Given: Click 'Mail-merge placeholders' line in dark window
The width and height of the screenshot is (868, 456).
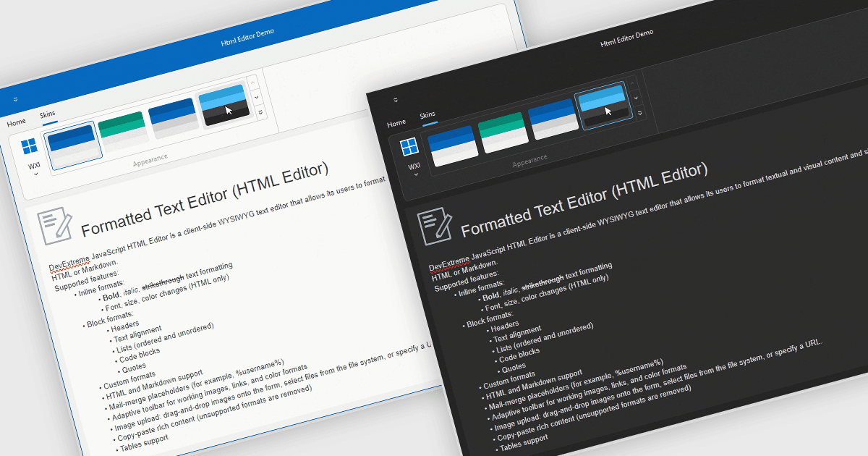Looking at the screenshot, I should click(574, 386).
